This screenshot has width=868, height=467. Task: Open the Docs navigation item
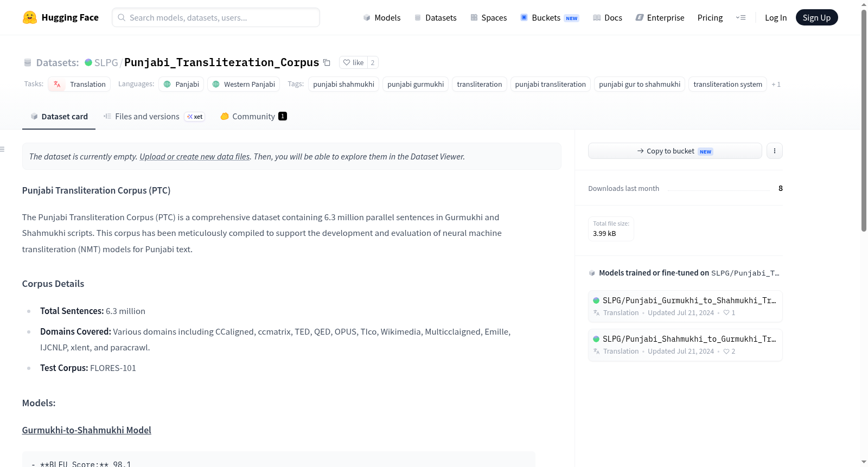(608, 17)
